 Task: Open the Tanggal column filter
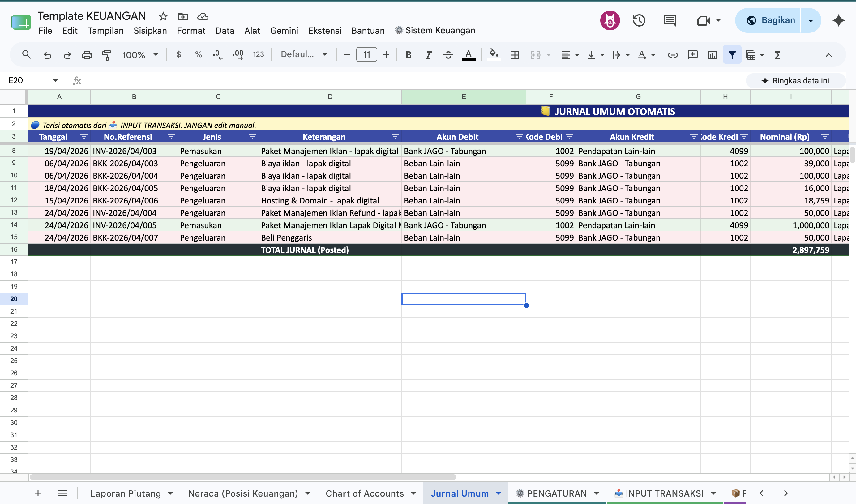(x=83, y=137)
